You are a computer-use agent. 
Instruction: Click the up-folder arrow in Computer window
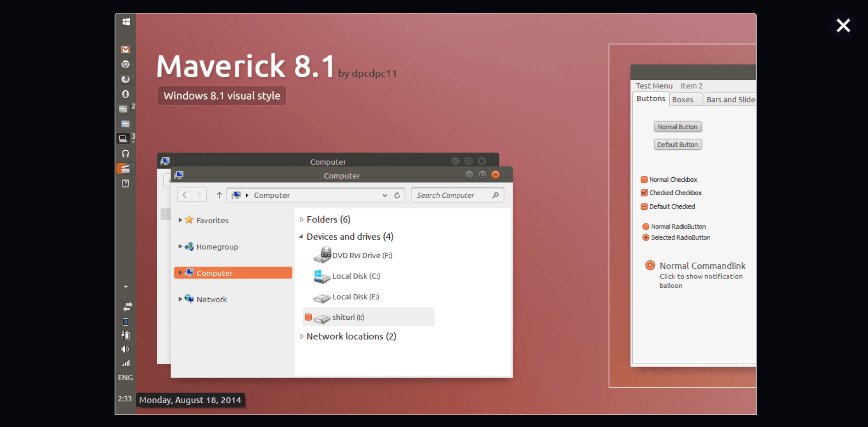(219, 195)
